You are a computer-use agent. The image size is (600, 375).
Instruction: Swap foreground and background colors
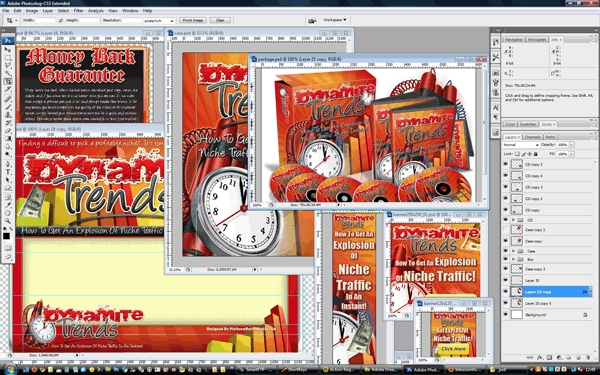(x=11, y=228)
